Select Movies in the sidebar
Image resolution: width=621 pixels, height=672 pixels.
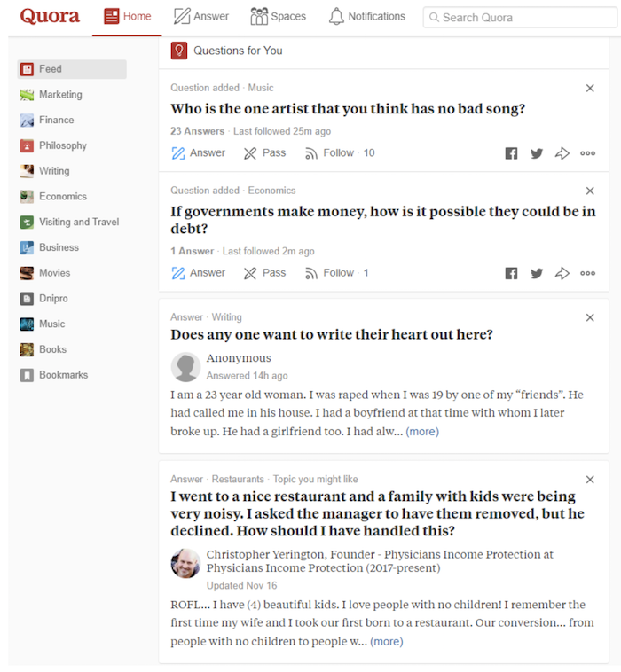click(45, 273)
